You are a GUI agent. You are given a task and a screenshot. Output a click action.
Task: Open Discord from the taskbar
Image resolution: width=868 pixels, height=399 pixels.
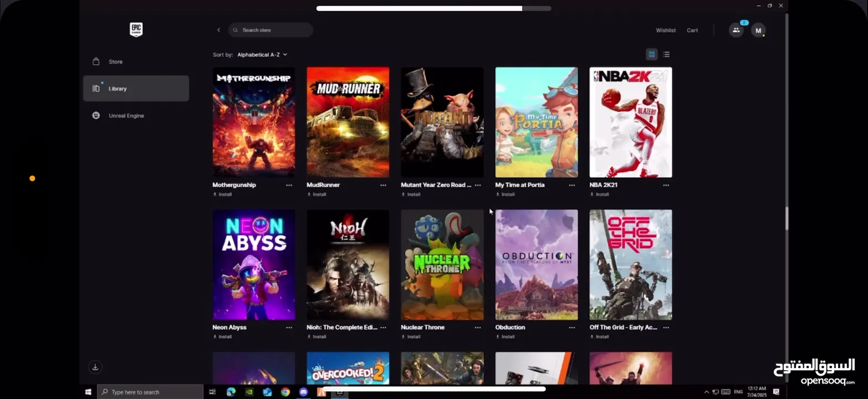(303, 392)
